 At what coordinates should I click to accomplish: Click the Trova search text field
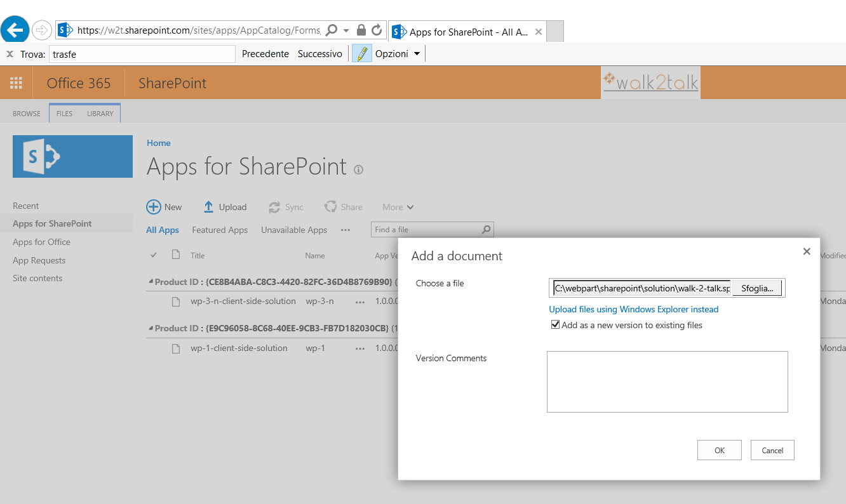pos(142,54)
